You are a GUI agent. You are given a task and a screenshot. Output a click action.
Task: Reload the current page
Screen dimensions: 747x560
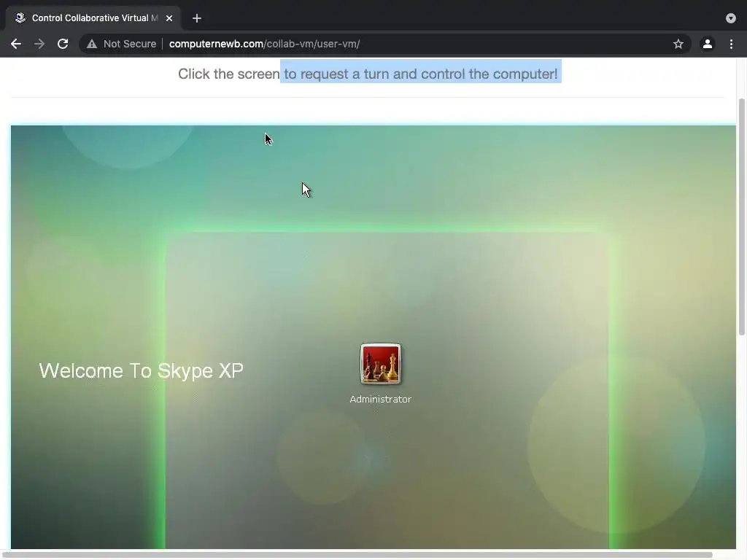tap(63, 44)
